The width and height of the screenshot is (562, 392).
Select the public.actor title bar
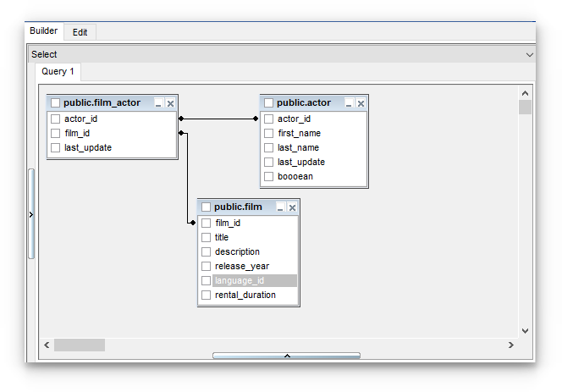[x=314, y=103]
